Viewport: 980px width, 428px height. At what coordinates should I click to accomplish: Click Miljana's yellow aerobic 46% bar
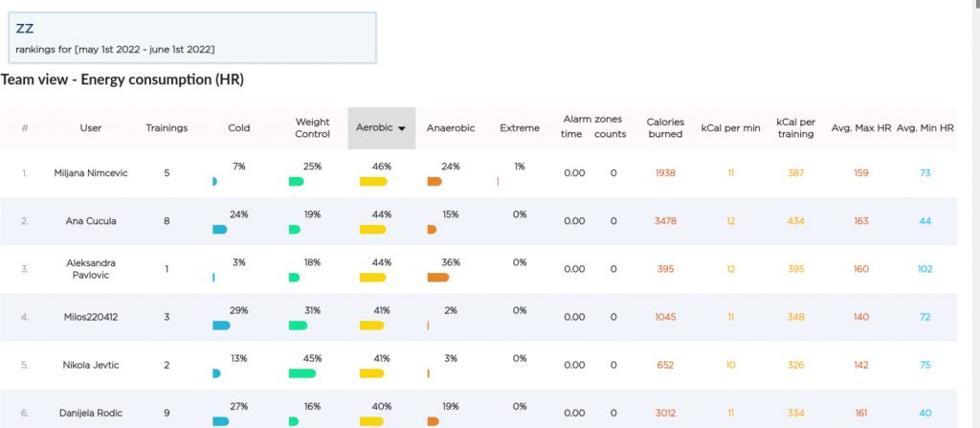[373, 182]
